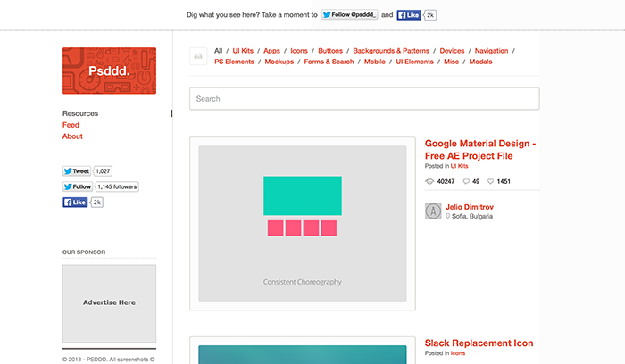
Task: Open the Mockups category
Action: coord(279,62)
